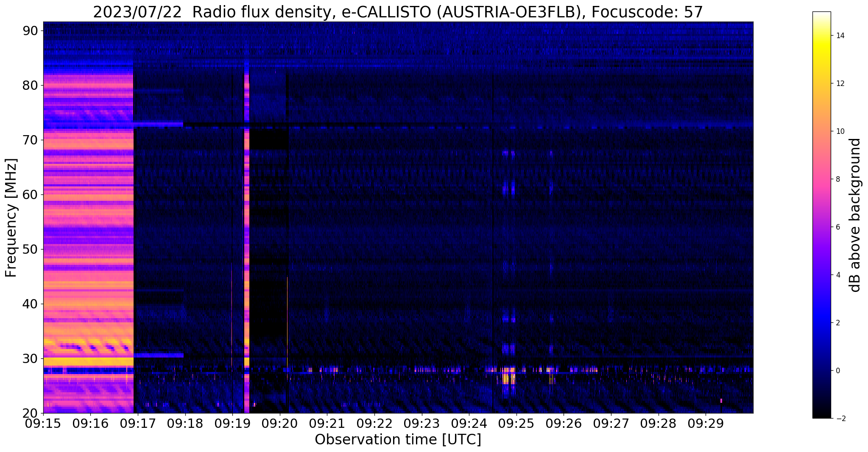Click the 09:22 time tick label
The image size is (868, 452).
click(x=374, y=423)
